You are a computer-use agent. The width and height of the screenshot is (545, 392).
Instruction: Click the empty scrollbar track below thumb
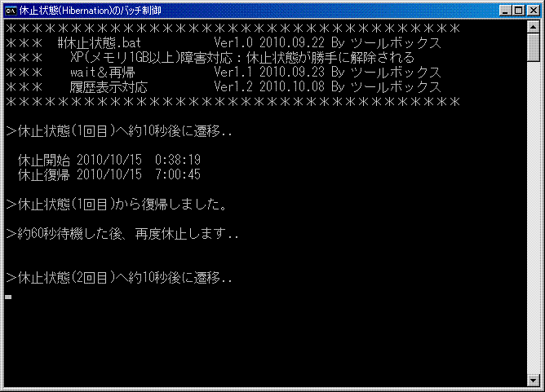pos(533,218)
